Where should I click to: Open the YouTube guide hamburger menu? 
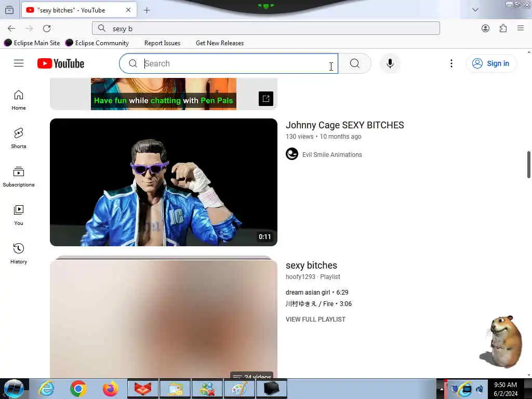coord(19,63)
